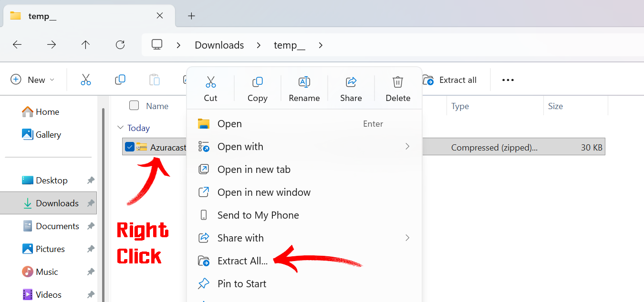The height and width of the screenshot is (302, 644).
Task: Refresh the current folder view
Action: click(x=120, y=45)
